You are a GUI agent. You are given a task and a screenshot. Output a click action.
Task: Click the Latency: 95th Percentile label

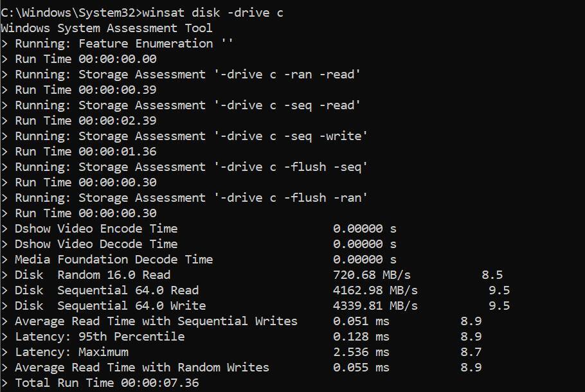100,336
